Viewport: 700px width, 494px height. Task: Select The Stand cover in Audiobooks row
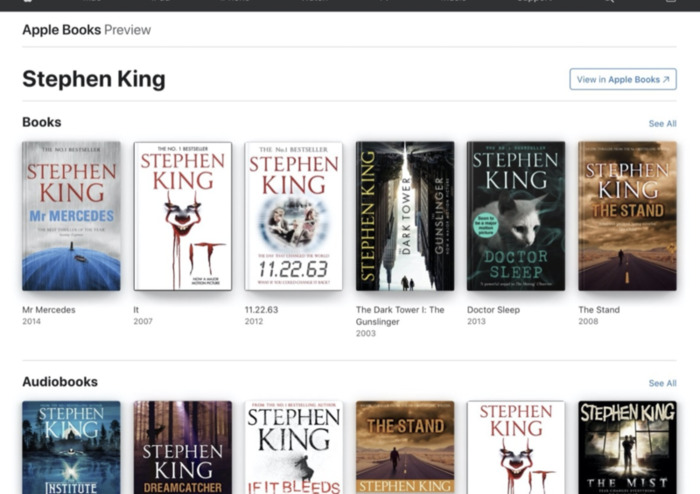404,447
